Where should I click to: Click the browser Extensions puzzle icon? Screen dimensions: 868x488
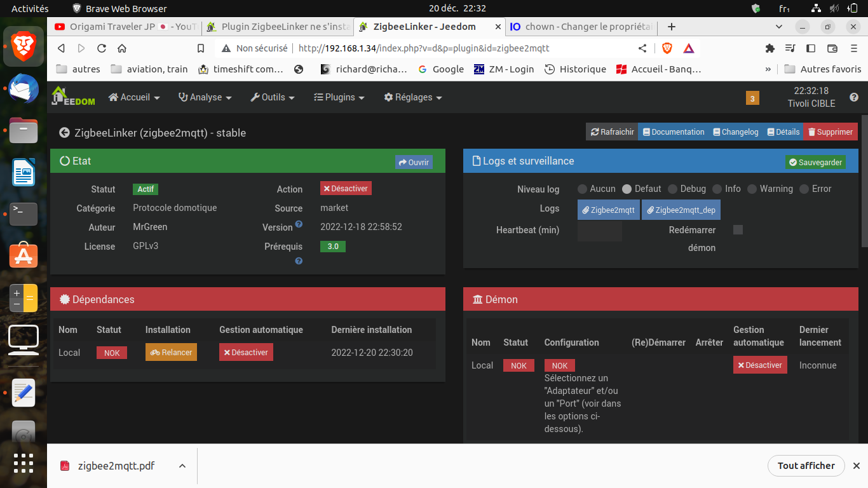(770, 48)
